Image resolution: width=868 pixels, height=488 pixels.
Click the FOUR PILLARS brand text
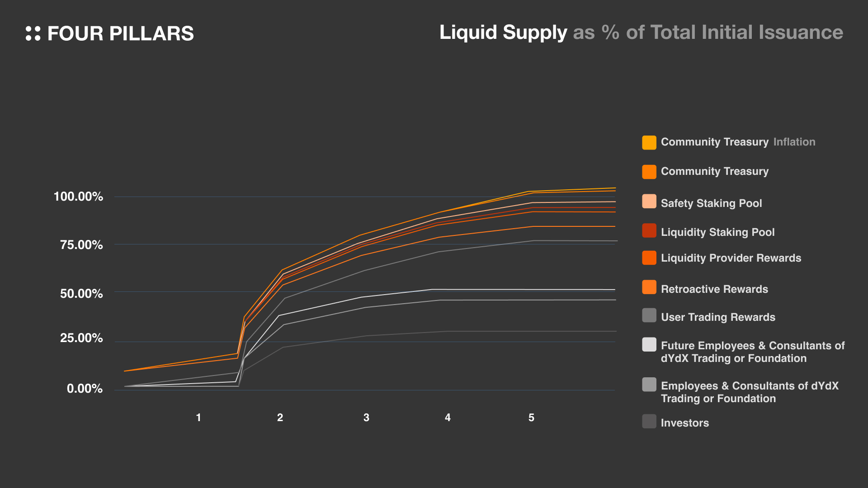pyautogui.click(x=120, y=34)
